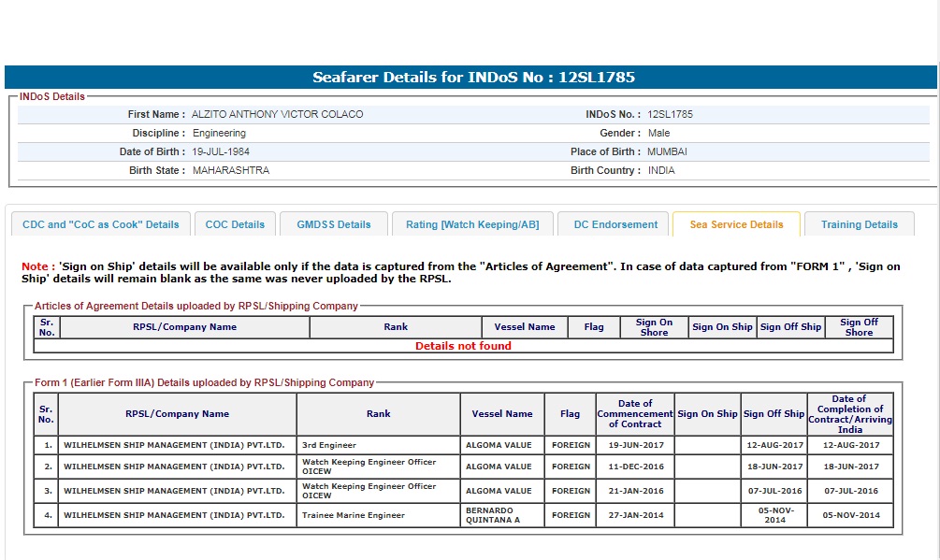Click the Place of Birth value MUMBAI
The width and height of the screenshot is (940, 560).
(668, 151)
